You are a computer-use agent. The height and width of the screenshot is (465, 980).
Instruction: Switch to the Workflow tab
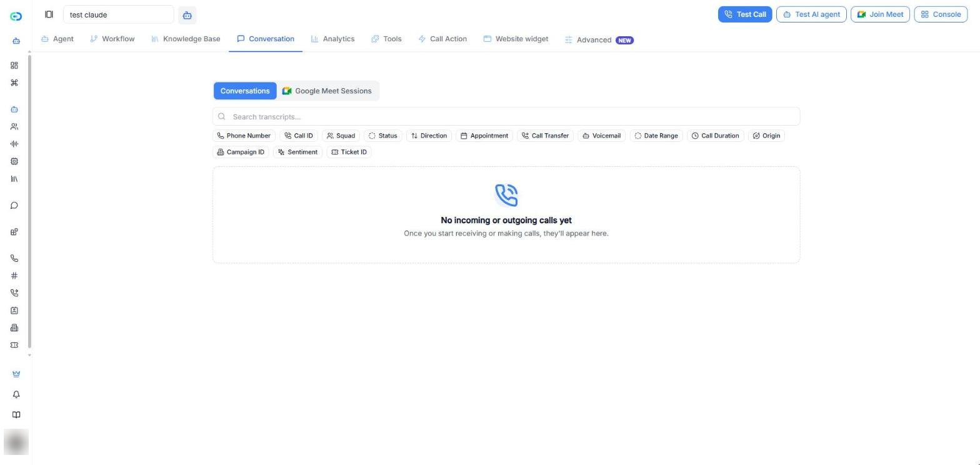point(112,39)
